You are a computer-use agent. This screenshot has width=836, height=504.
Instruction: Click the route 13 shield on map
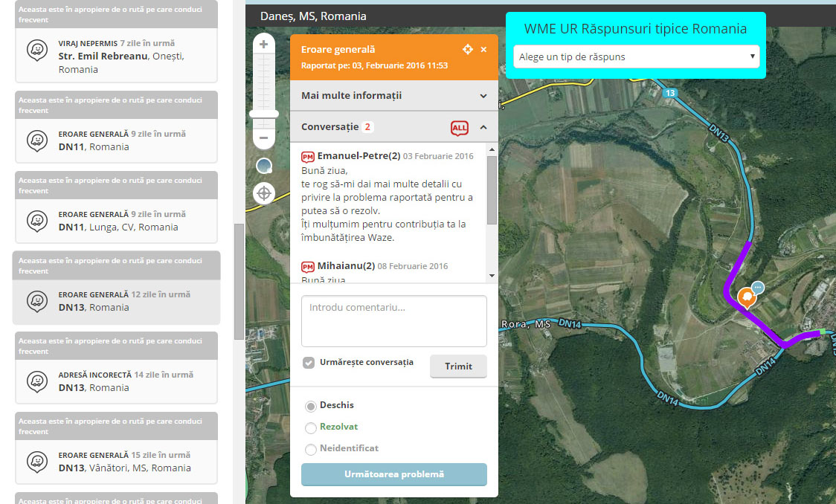coord(669,93)
